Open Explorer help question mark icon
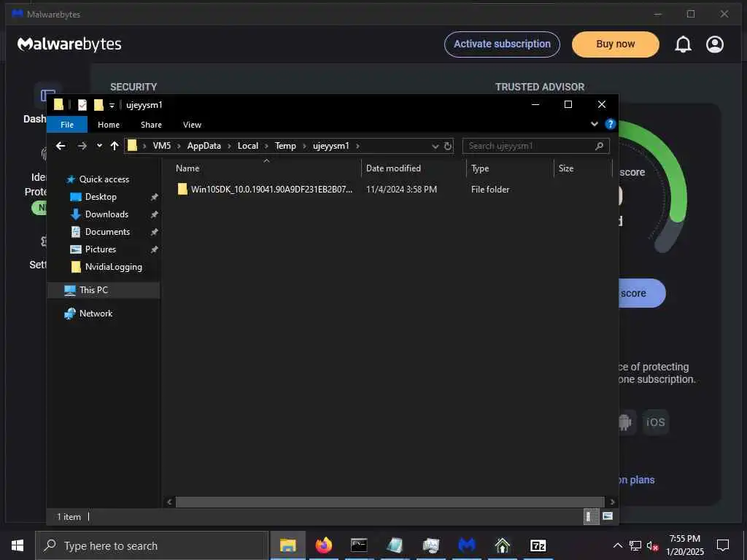This screenshot has height=560, width=747. click(x=610, y=124)
